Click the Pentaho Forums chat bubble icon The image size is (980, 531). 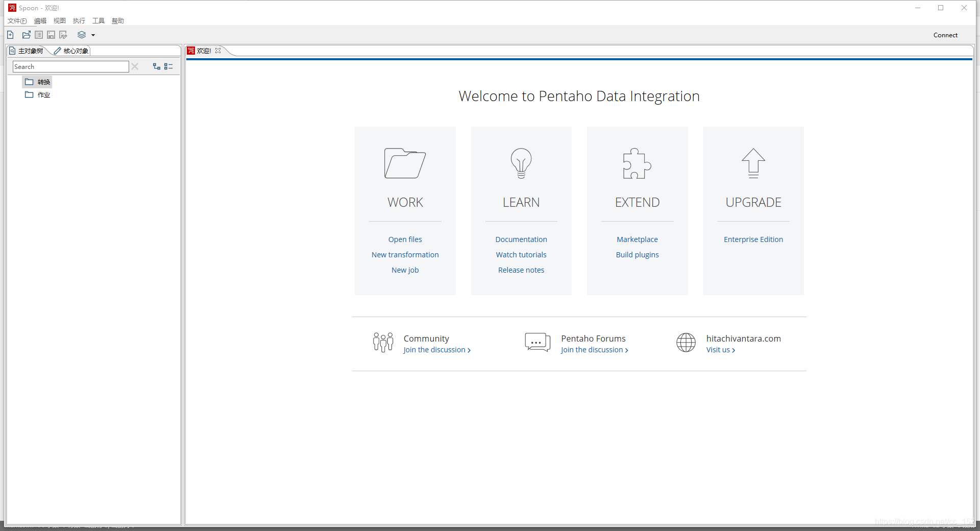point(537,342)
